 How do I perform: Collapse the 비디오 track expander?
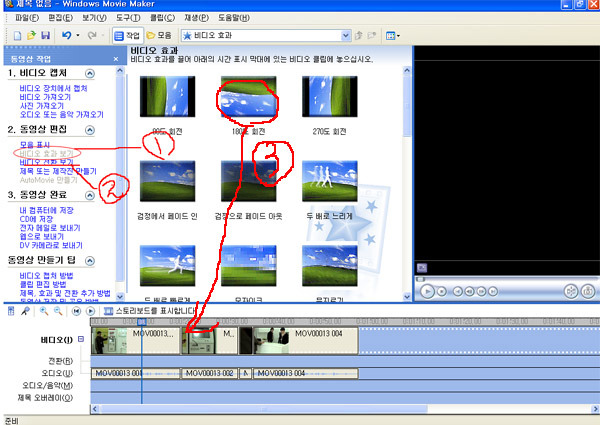click(81, 339)
